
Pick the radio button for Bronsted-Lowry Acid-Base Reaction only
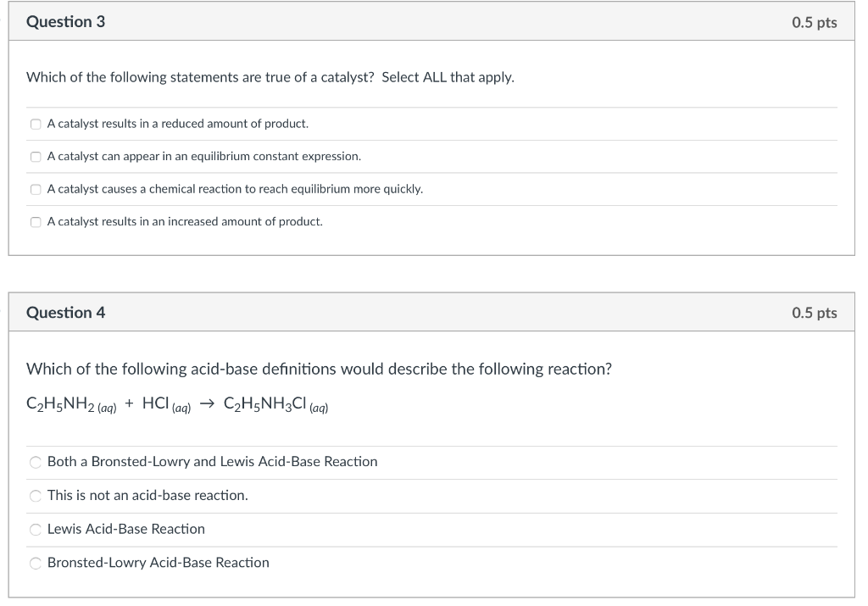36,563
